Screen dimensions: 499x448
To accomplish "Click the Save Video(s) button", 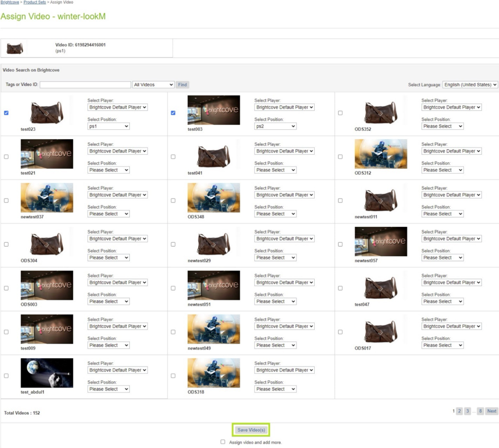I will click(x=250, y=429).
